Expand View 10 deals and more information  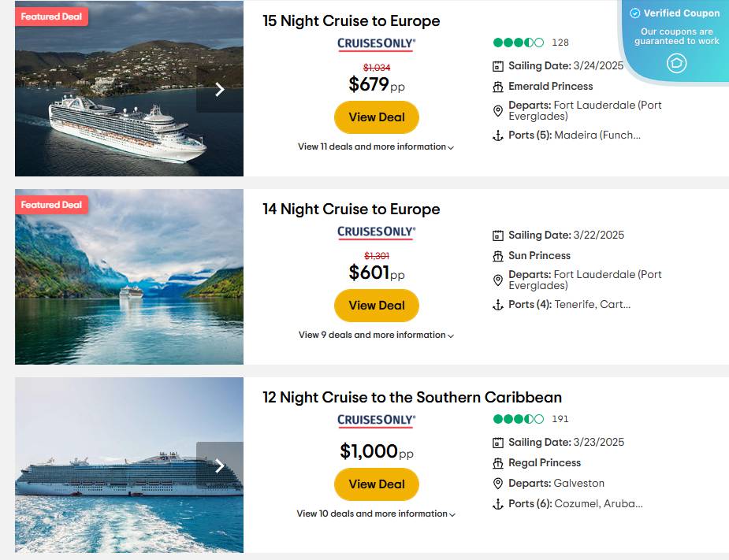click(x=376, y=514)
